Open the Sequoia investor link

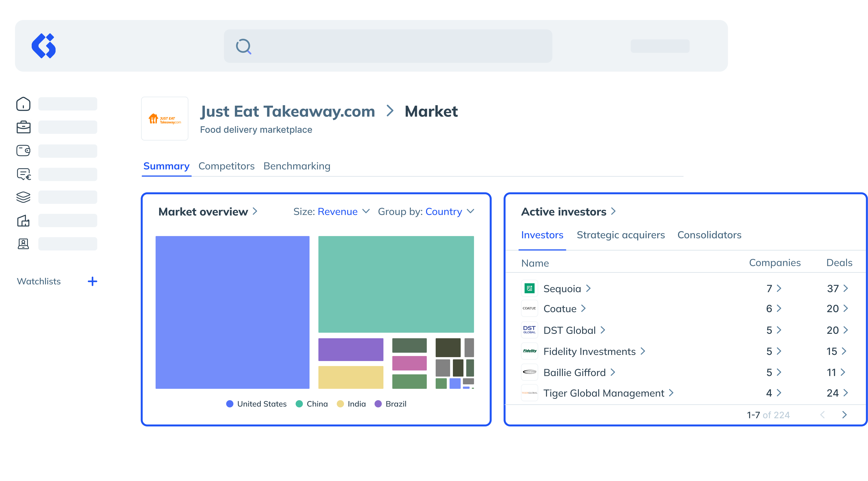[562, 289]
